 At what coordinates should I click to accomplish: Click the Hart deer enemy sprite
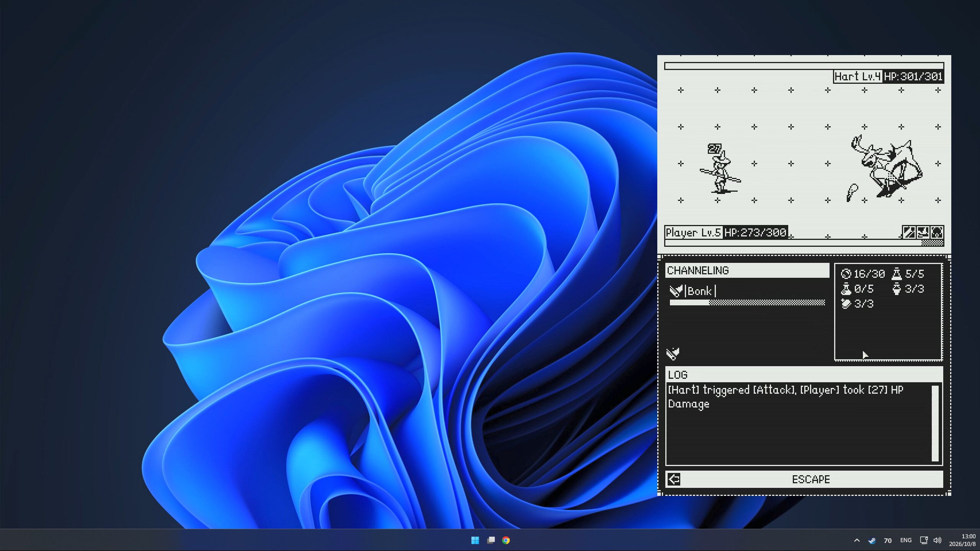887,166
